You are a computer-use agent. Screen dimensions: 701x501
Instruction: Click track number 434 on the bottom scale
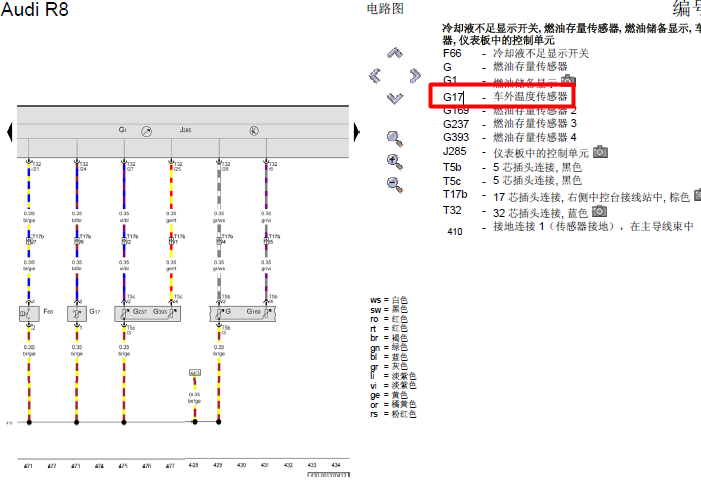click(336, 465)
